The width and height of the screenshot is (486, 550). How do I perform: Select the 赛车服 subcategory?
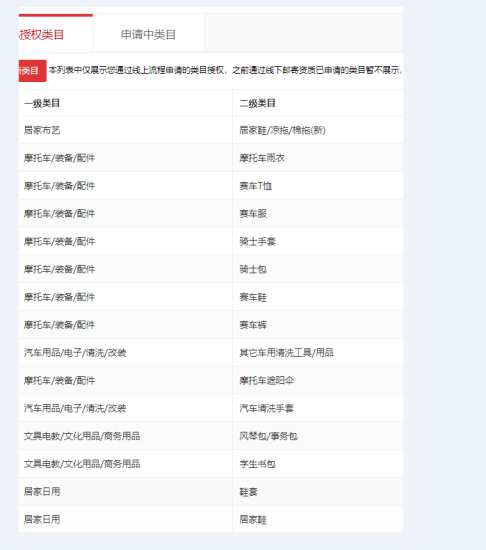click(x=253, y=214)
